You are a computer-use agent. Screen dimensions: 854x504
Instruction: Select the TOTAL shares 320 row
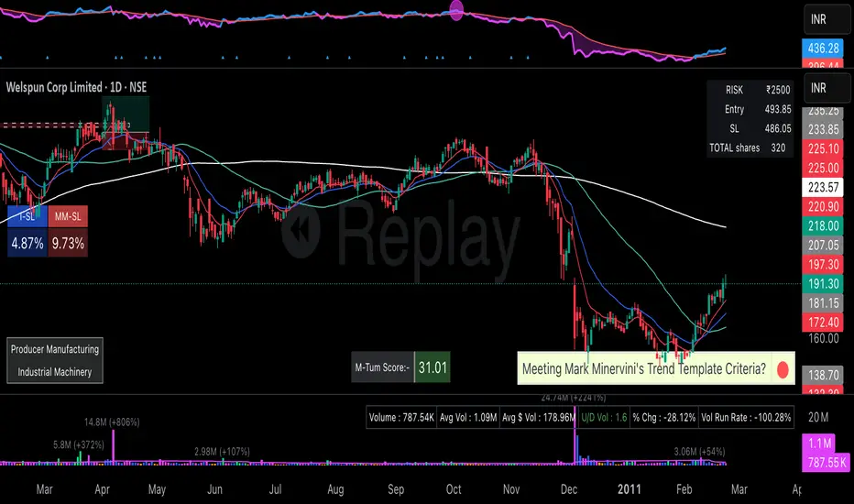tap(750, 148)
